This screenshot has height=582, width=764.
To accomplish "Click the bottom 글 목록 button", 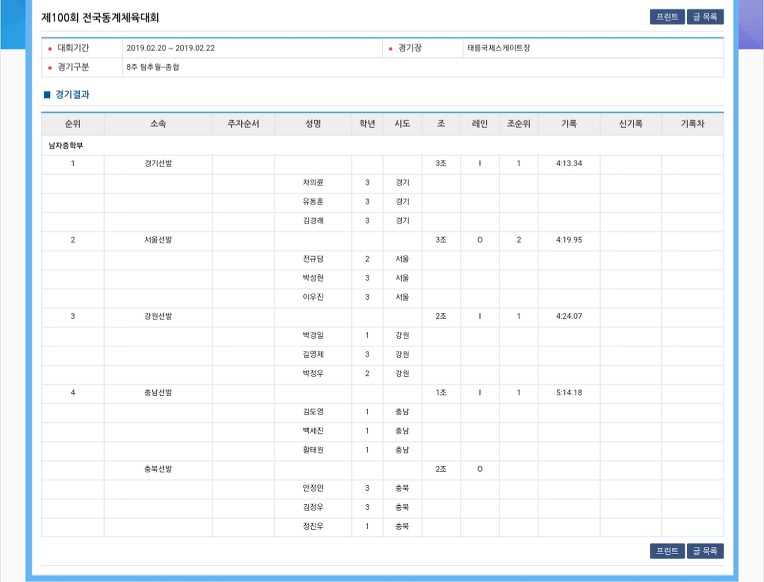I will click(705, 551).
